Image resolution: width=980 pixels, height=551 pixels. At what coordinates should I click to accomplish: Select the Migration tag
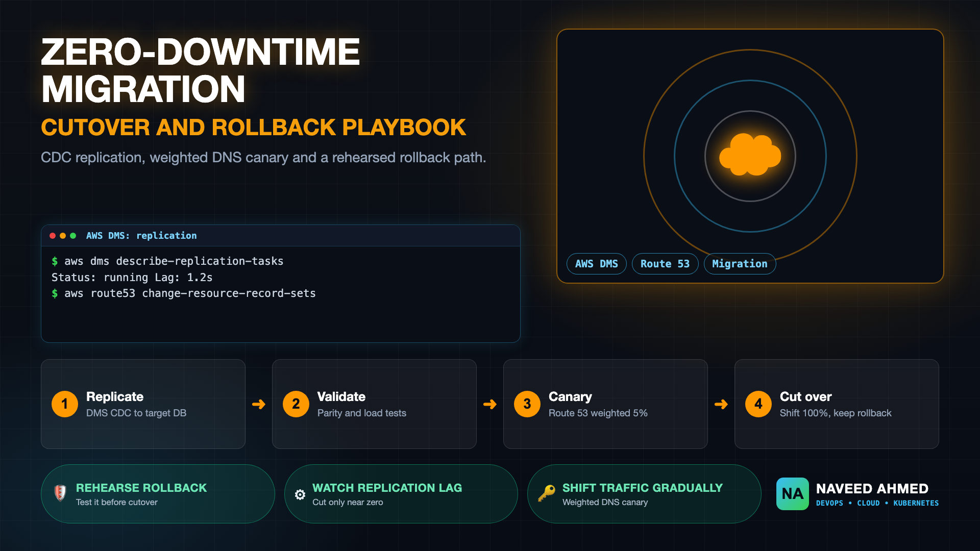pos(740,264)
